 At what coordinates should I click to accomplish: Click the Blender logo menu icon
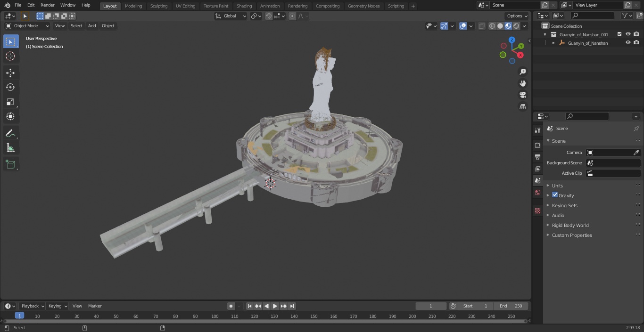point(7,5)
